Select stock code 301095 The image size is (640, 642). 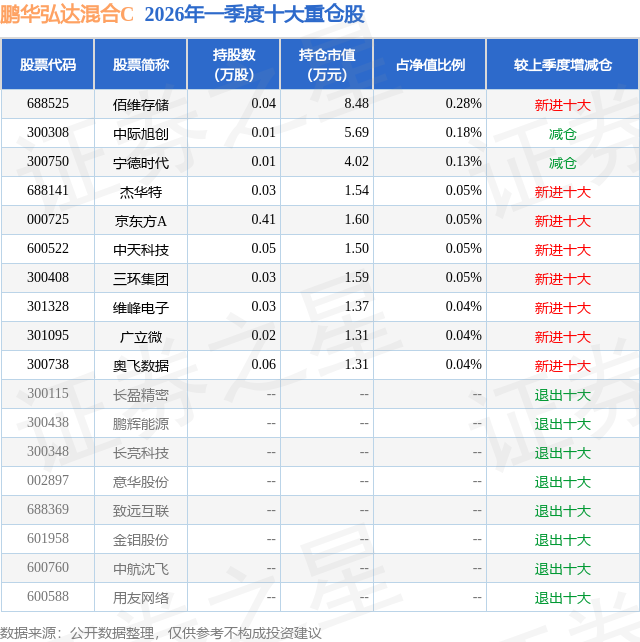point(48,336)
